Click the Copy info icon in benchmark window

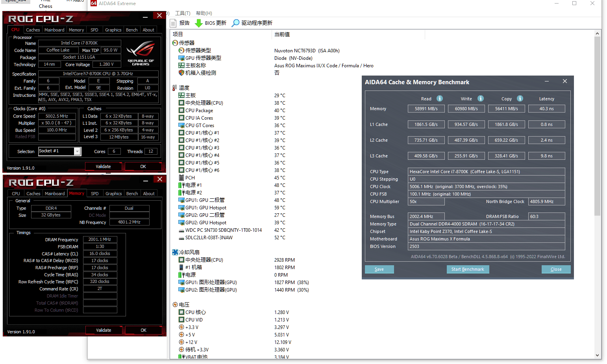(520, 98)
